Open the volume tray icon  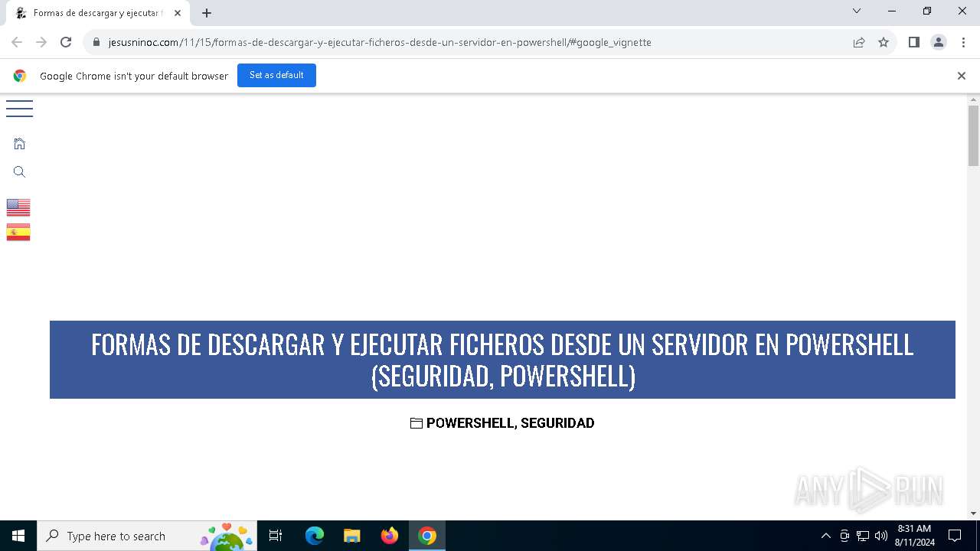tap(881, 536)
